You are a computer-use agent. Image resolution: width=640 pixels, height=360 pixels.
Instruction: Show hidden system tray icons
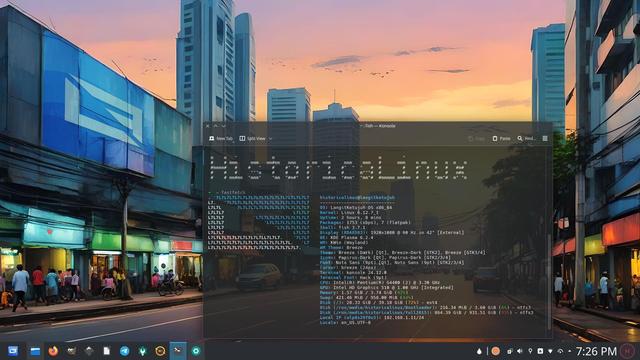point(570,351)
